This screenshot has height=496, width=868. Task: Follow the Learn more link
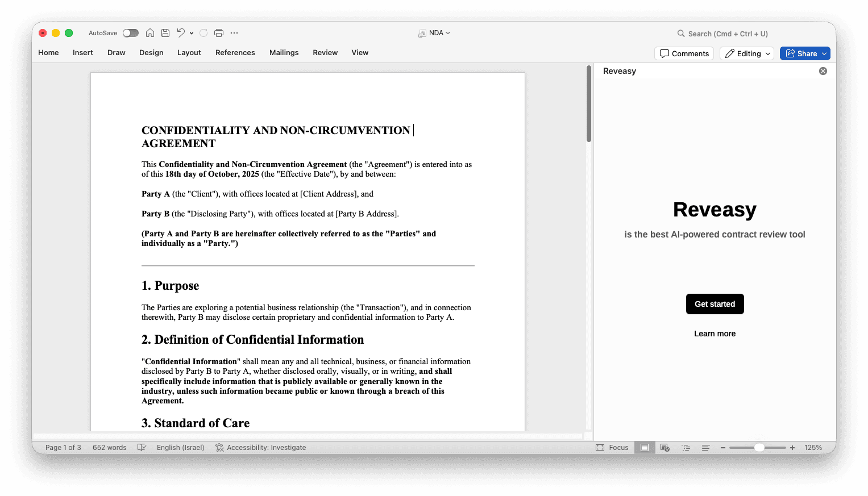715,334
